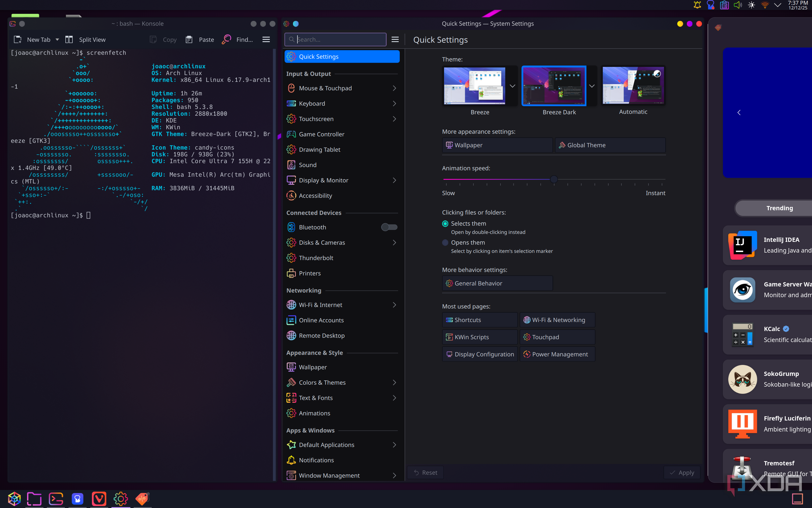Select 'Selects them' radio option
This screenshot has height=508, width=812.
[x=445, y=224]
